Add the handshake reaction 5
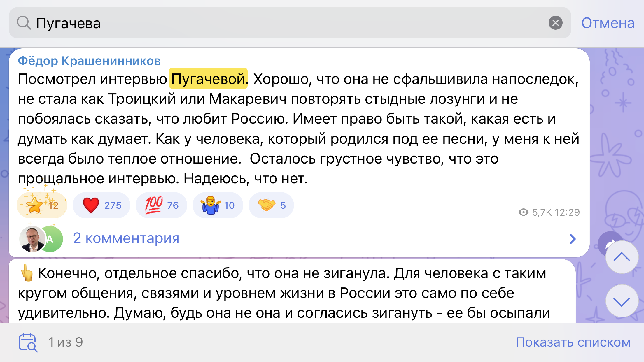This screenshot has height=362, width=644. pyautogui.click(x=271, y=205)
